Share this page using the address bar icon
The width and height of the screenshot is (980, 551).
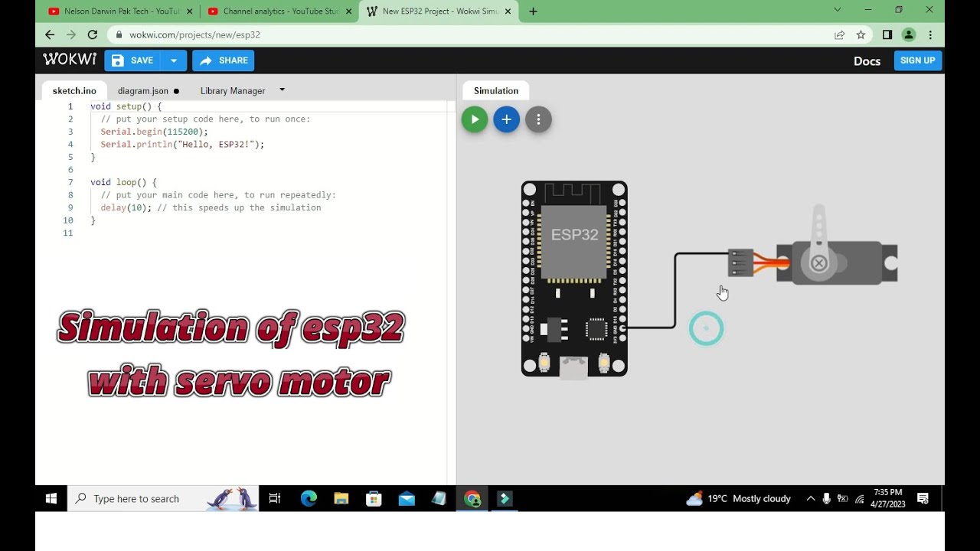point(840,34)
